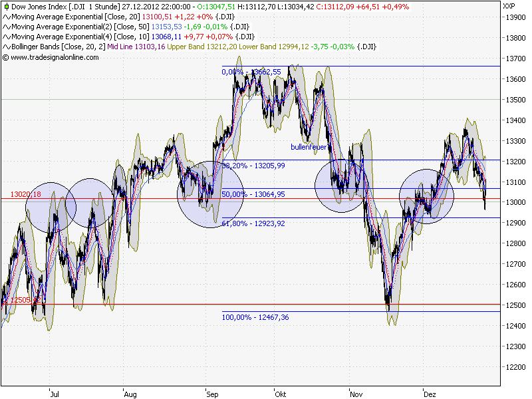The width and height of the screenshot is (532, 399).
Task: Select the Dow Jones Index title text
Action: tap(65, 7)
